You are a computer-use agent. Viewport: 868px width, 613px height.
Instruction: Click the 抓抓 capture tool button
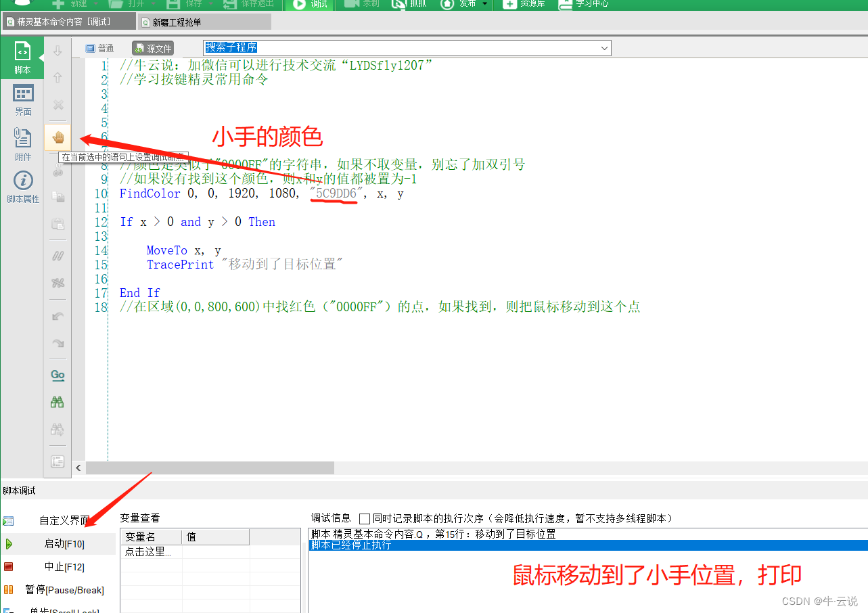(x=409, y=4)
